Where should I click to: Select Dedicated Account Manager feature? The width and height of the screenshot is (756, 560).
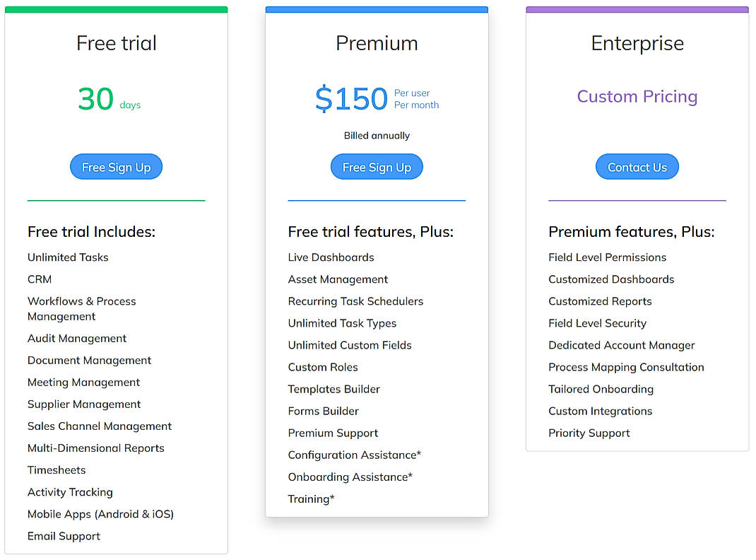click(x=622, y=345)
